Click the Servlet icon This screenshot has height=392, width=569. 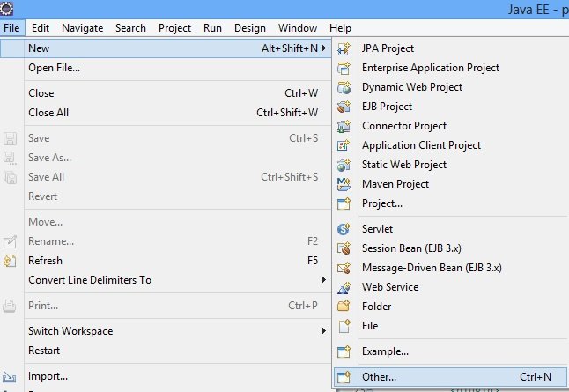point(344,229)
